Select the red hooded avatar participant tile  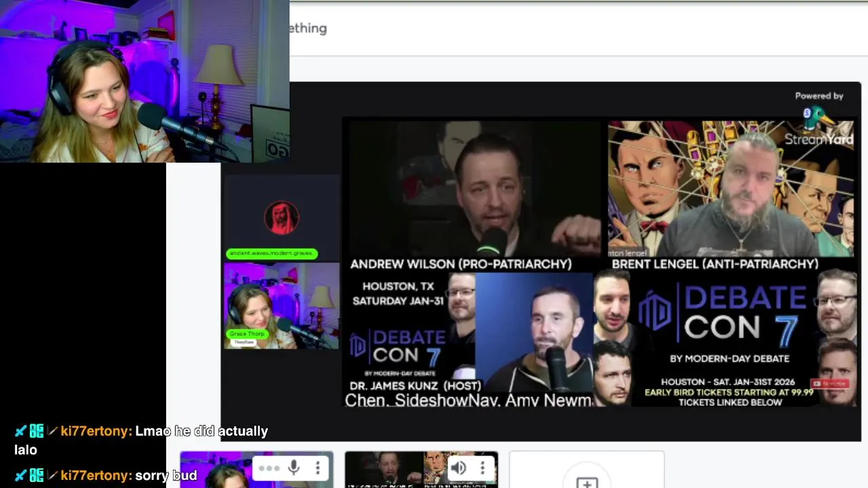click(x=281, y=217)
